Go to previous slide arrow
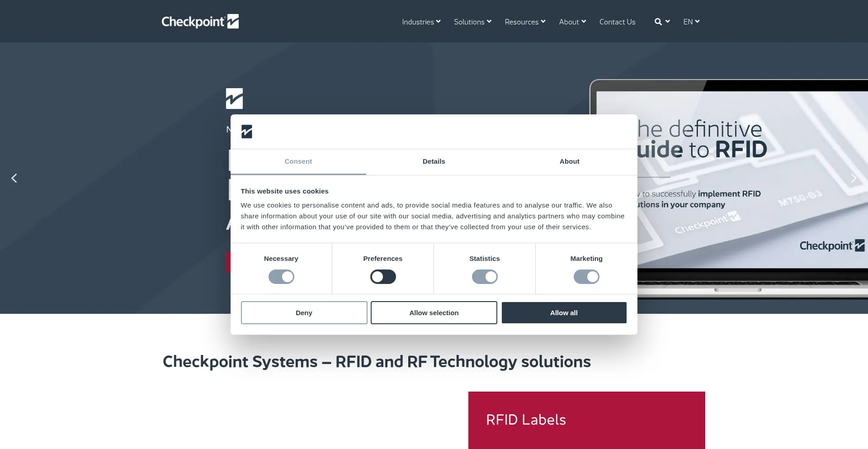This screenshot has width=868, height=449. pyautogui.click(x=14, y=178)
